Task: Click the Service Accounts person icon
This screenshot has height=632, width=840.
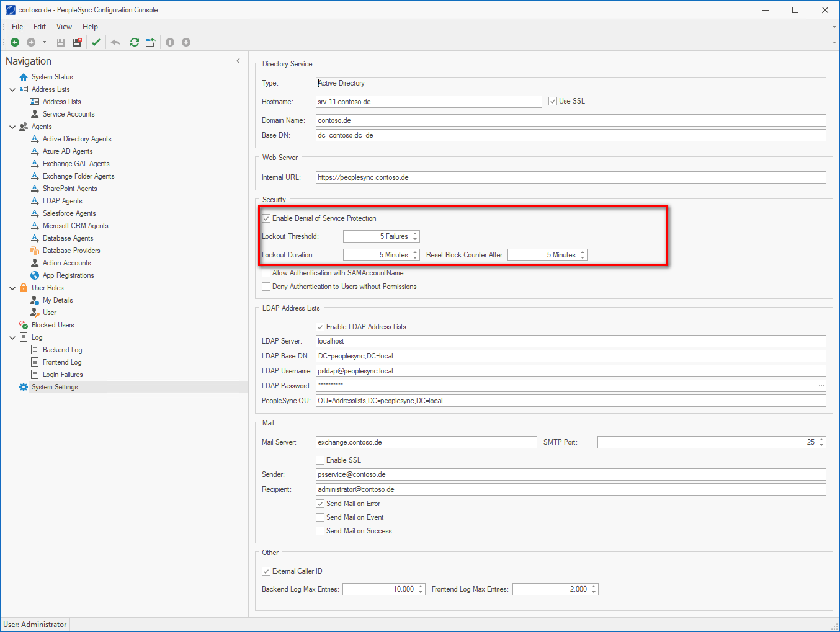Action: click(x=35, y=114)
